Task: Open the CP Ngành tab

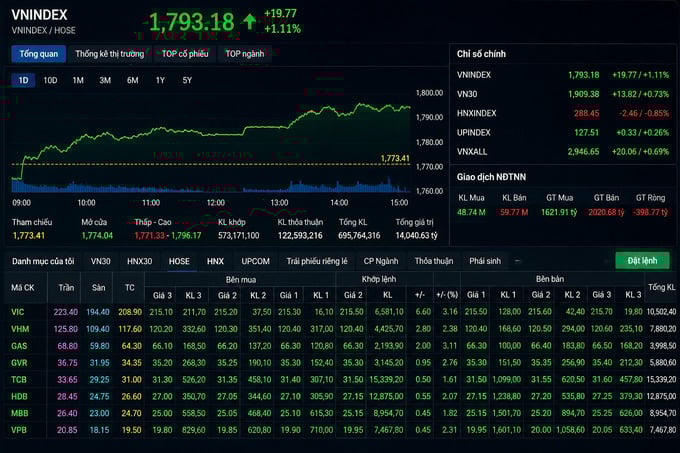Action: tap(381, 261)
